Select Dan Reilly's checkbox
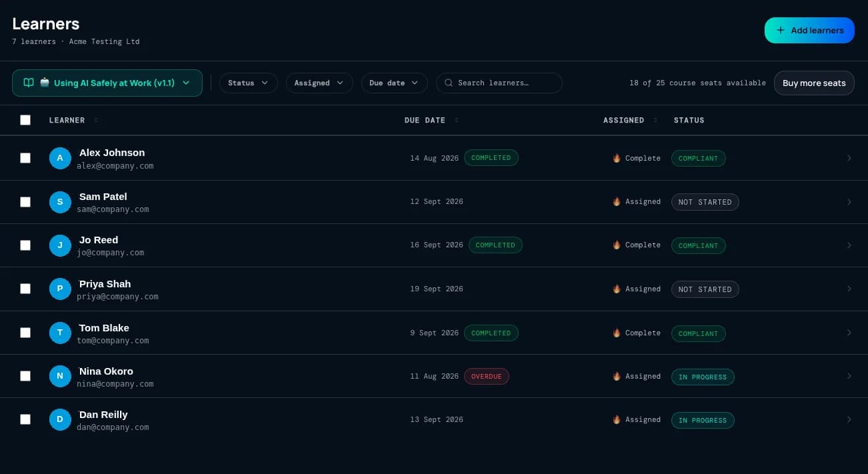This screenshot has height=474, width=868. coord(25,419)
